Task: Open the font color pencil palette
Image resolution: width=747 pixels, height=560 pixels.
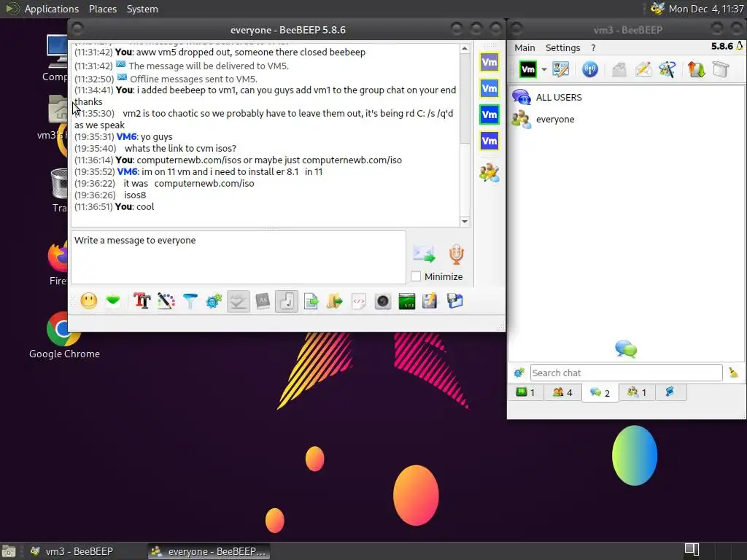Action: [166, 301]
